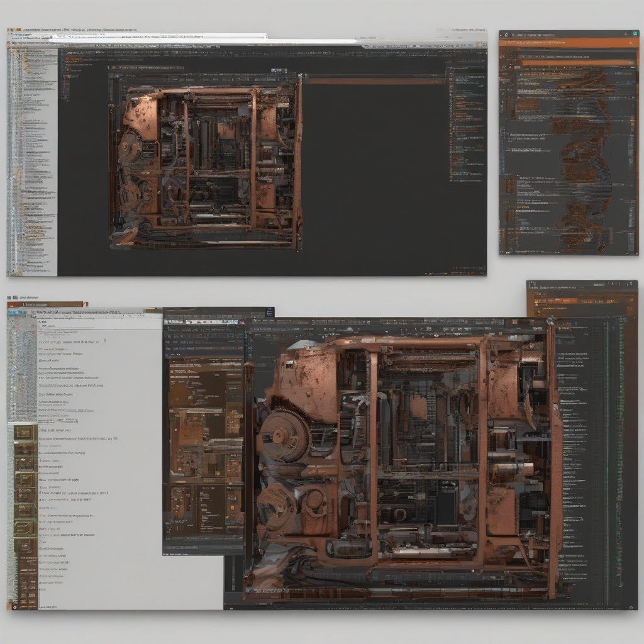Select the red title tab of lower-left window

click(47, 304)
